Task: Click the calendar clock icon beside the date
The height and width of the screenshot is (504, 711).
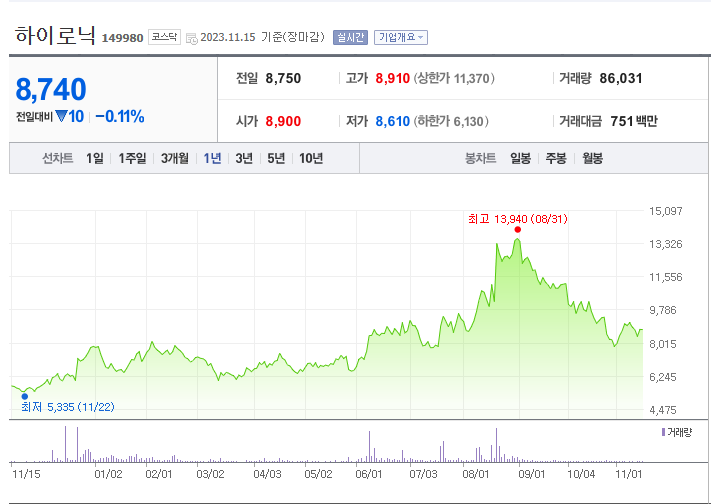Action: click(192, 38)
